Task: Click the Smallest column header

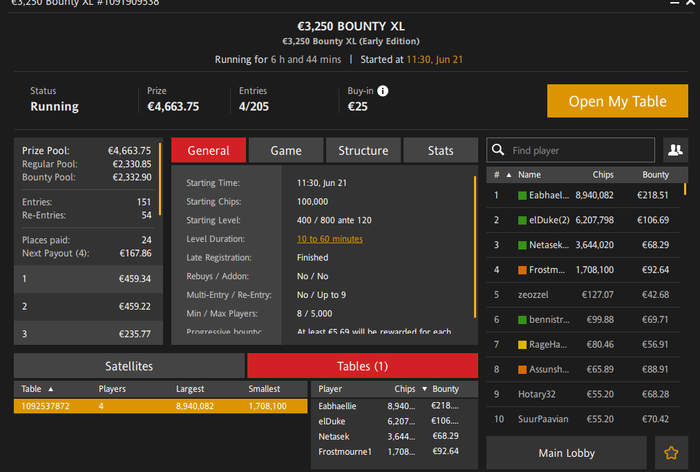Action: click(x=264, y=389)
